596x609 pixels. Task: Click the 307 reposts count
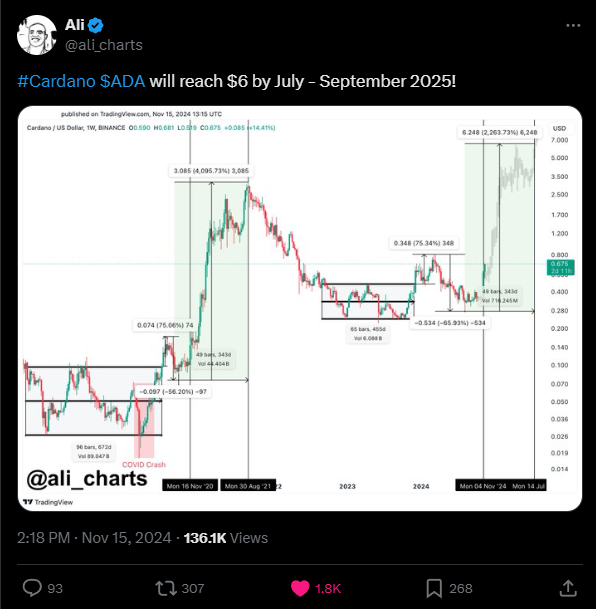tap(193, 588)
